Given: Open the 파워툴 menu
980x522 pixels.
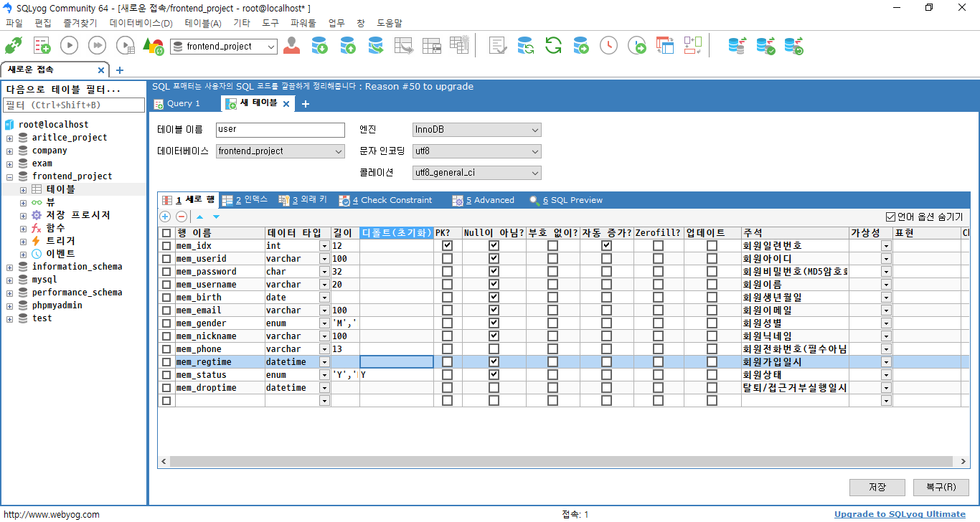Looking at the screenshot, I should point(303,23).
